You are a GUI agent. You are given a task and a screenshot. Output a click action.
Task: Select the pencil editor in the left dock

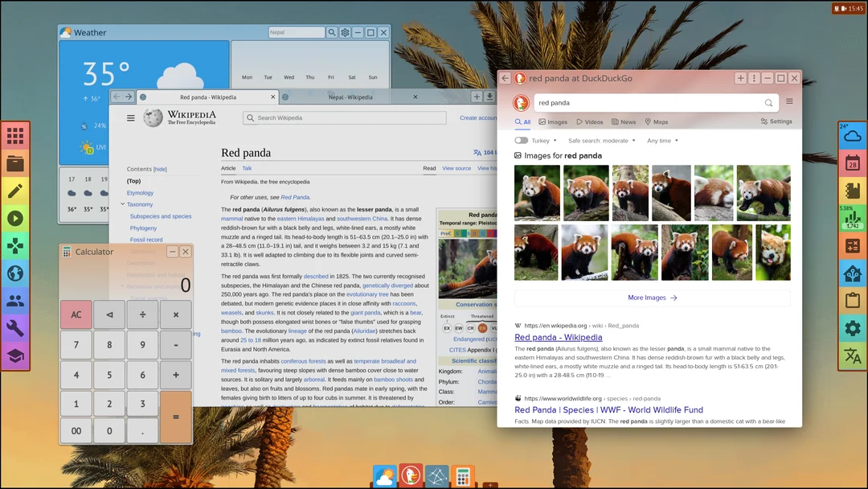15,191
